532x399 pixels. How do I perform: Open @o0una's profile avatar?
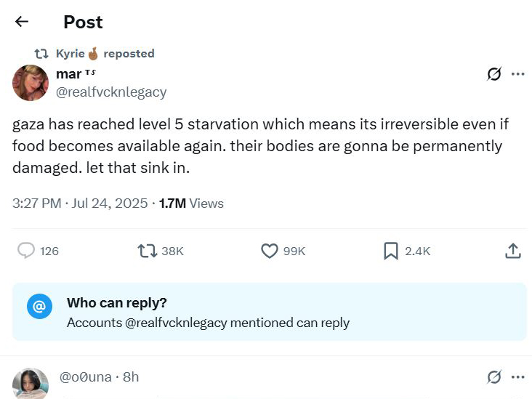[x=31, y=383]
